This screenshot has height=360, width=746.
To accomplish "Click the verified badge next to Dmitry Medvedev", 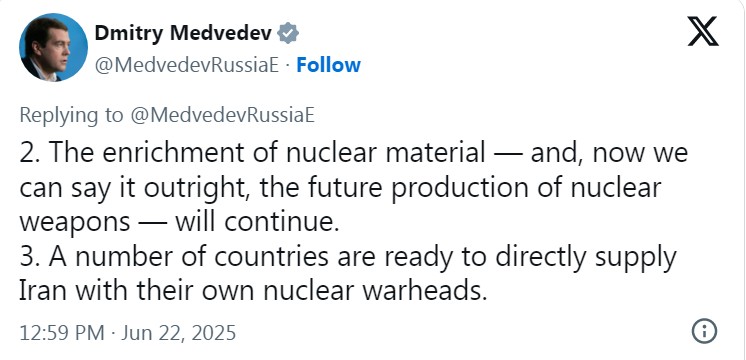I will pyautogui.click(x=288, y=33).
